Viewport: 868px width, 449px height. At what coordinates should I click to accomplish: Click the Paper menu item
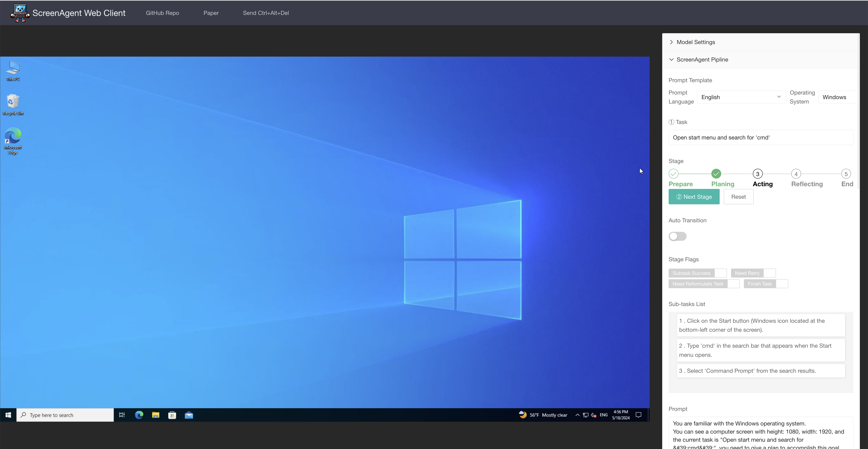pyautogui.click(x=211, y=13)
